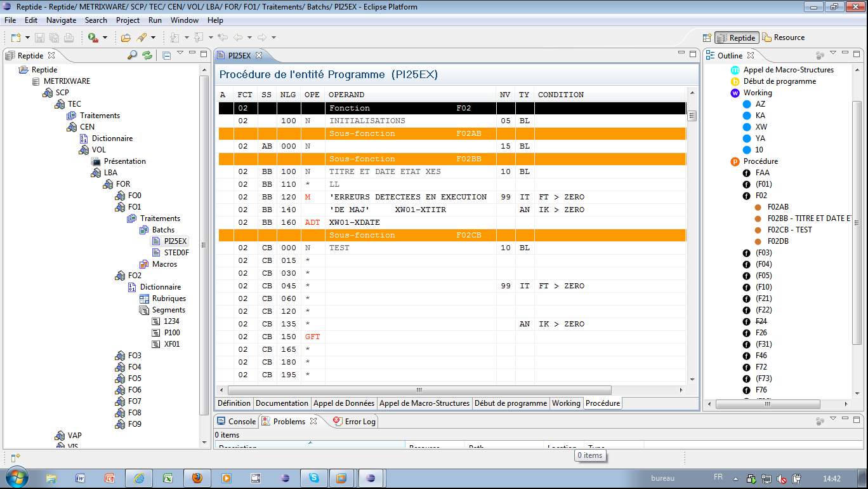Click the Save All toolbar icon
The width and height of the screenshot is (868, 489).
click(x=54, y=37)
